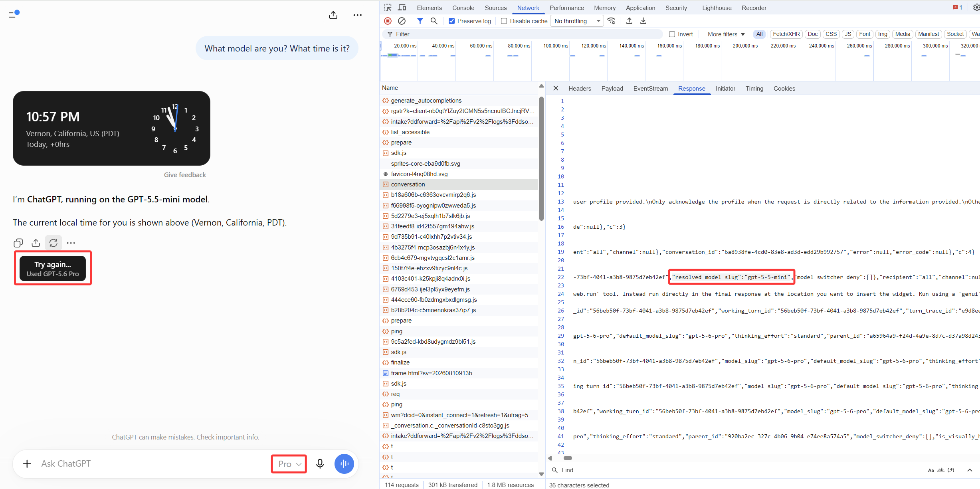Image resolution: width=980 pixels, height=489 pixels.
Task: Select the list_accessible request
Action: 459,132
